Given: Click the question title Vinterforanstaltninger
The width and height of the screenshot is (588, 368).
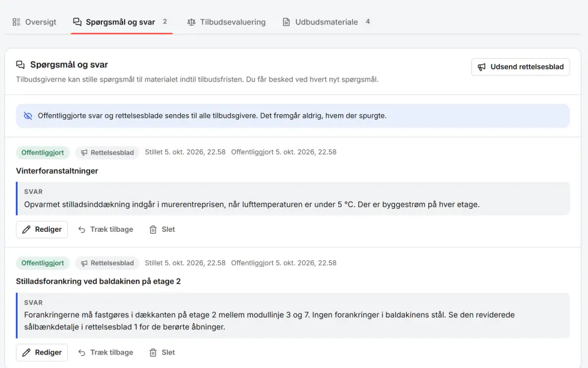Looking at the screenshot, I should tap(57, 171).
